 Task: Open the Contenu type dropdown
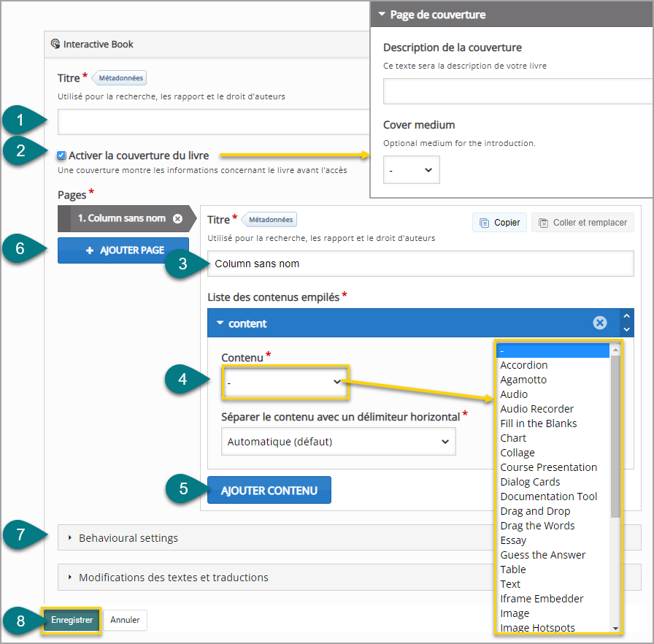285,382
